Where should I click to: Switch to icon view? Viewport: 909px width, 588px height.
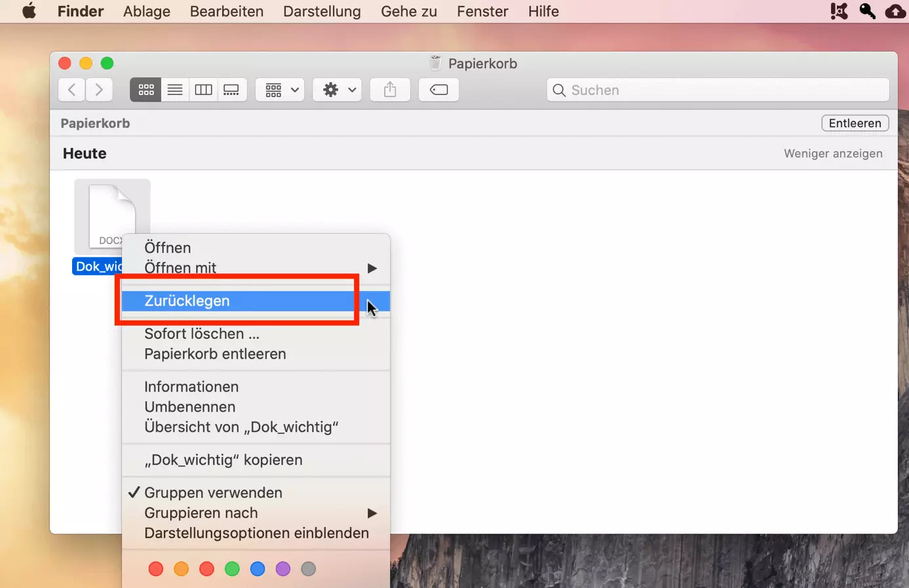145,90
